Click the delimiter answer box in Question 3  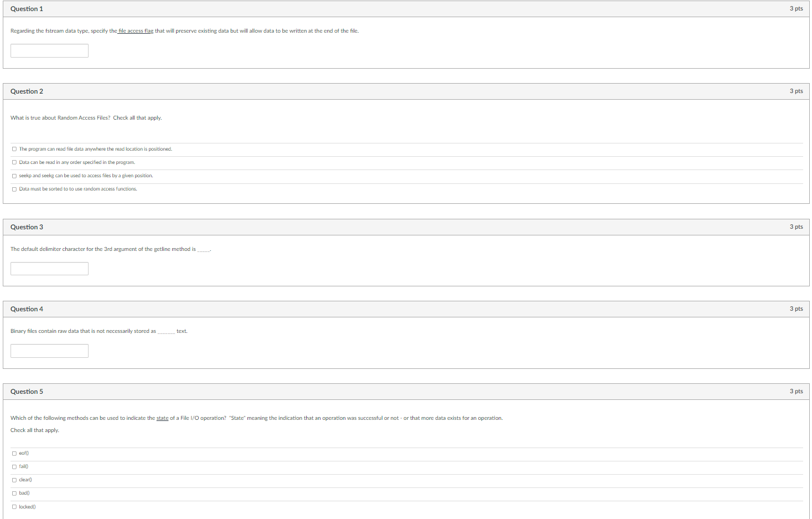[49, 268]
